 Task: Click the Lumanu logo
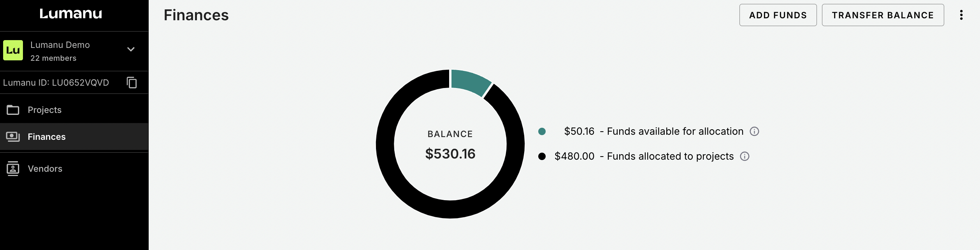[x=71, y=14]
